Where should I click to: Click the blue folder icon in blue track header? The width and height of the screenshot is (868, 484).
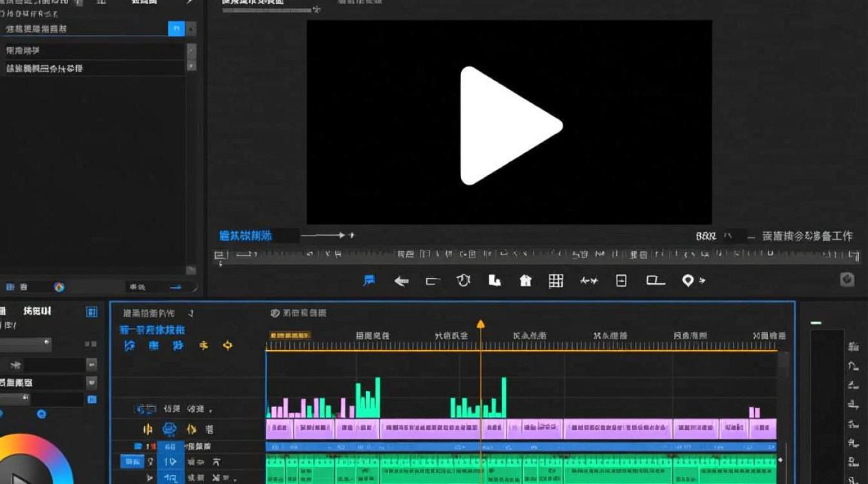click(x=138, y=447)
